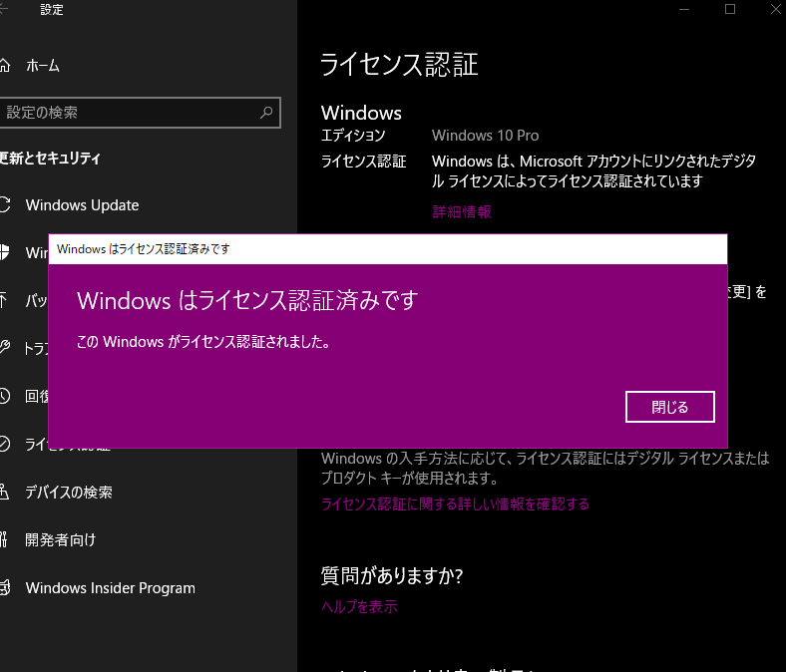Click the shield icon for Windows security
786x672 pixels.
4,252
